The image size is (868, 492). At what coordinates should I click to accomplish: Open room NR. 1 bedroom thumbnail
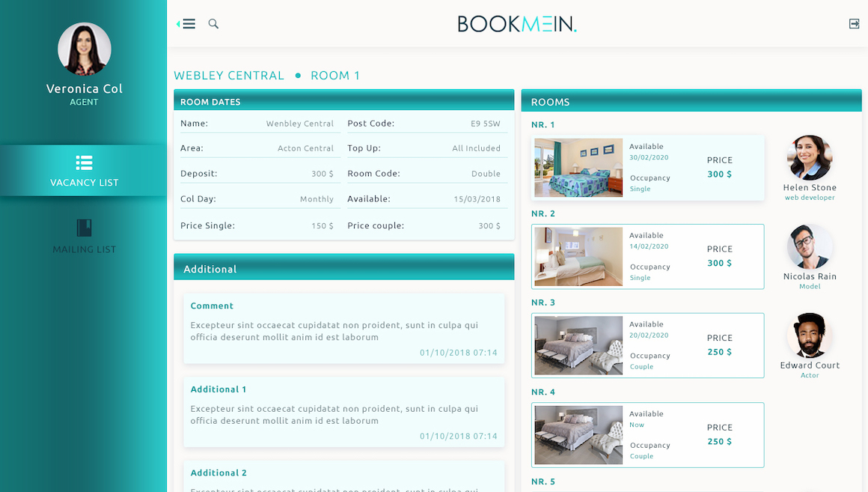pyautogui.click(x=578, y=167)
